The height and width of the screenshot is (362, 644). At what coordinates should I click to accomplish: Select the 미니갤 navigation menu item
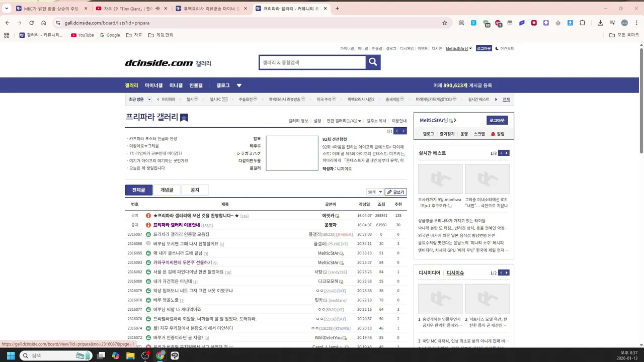pos(176,85)
